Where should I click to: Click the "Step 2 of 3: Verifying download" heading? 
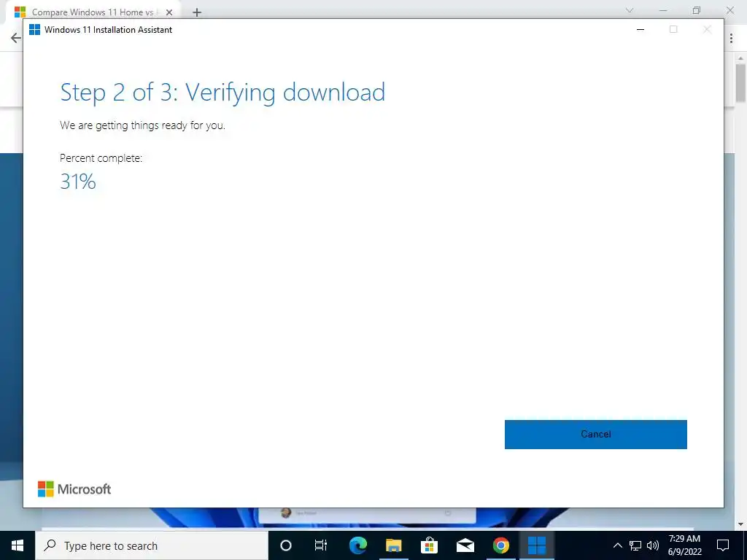click(222, 93)
